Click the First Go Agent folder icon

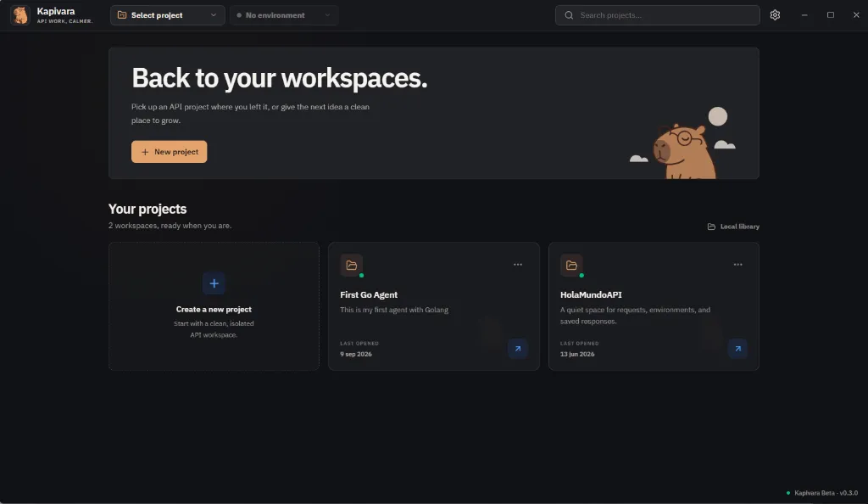coord(352,266)
